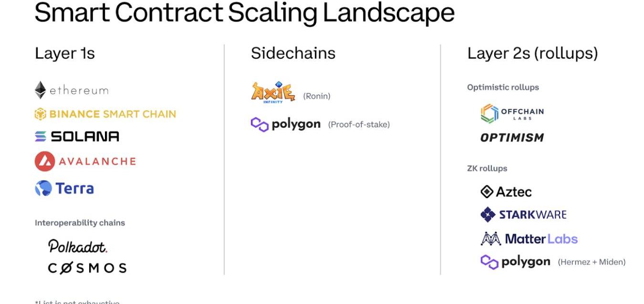Click the Aztec diamond icon
This screenshot has width=644, height=304.
(487, 192)
